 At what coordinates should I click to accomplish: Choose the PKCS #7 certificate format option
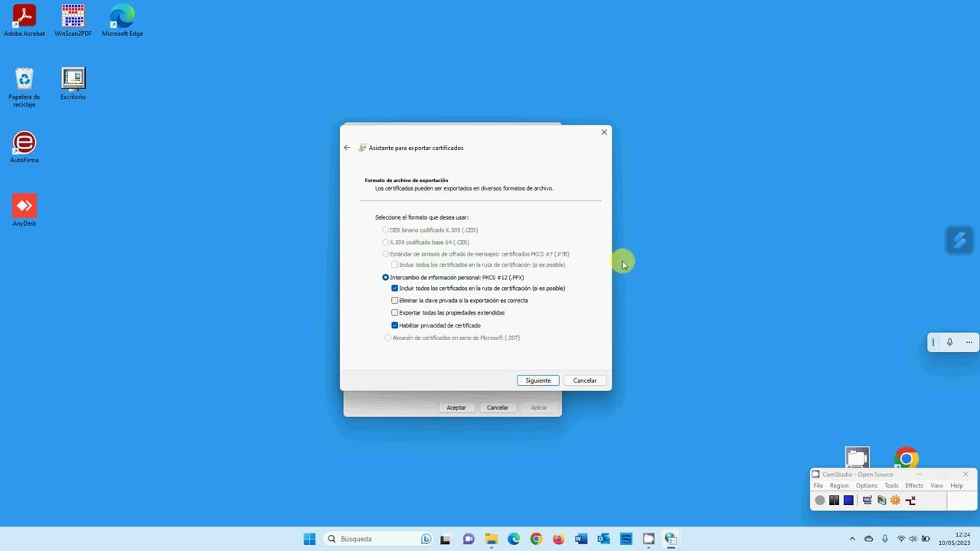[386, 253]
